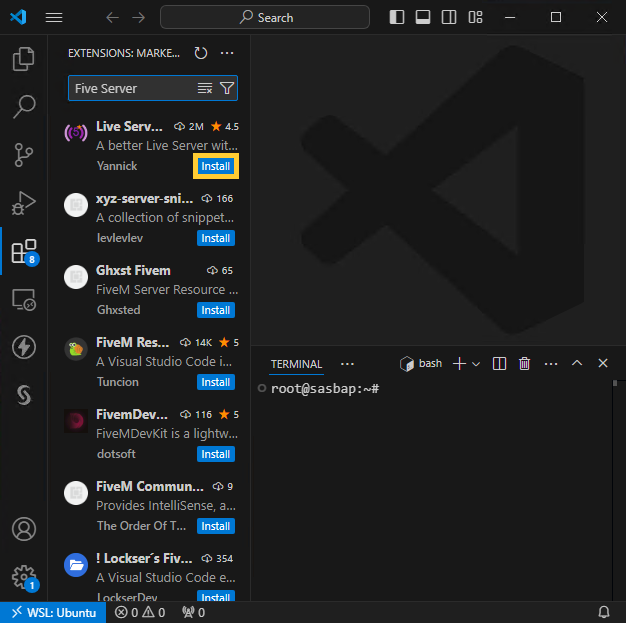Open the Explorer view in activity bar

(x=24, y=59)
